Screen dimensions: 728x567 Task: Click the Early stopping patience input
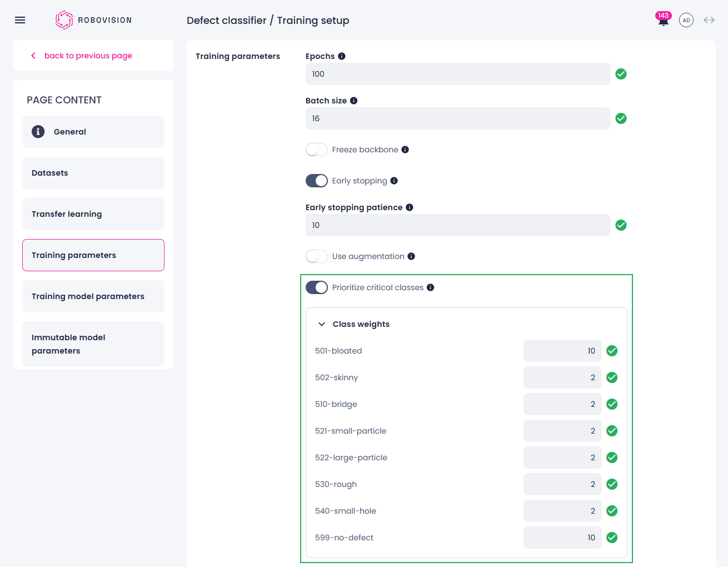coord(458,225)
